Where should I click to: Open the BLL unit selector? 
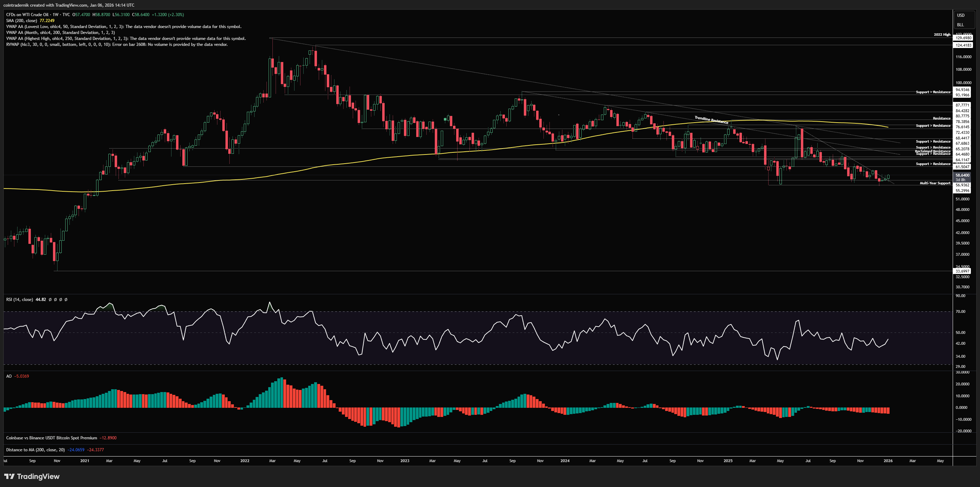click(x=961, y=25)
